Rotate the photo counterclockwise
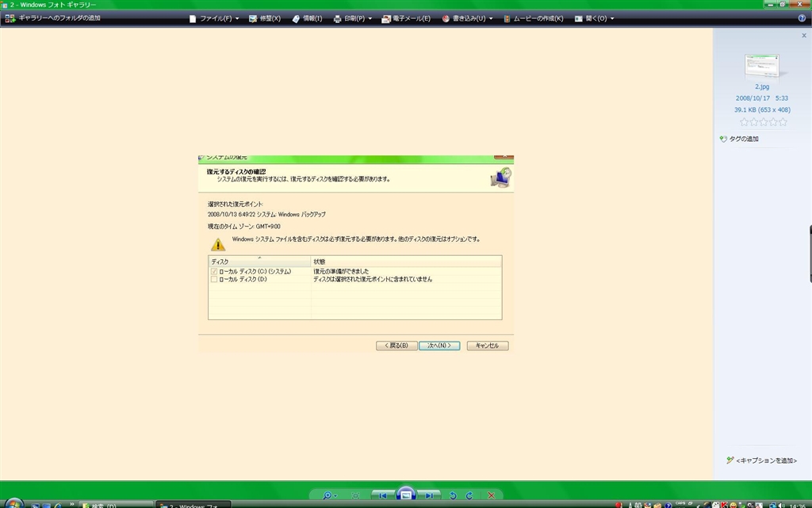812x508 pixels. pos(453,495)
